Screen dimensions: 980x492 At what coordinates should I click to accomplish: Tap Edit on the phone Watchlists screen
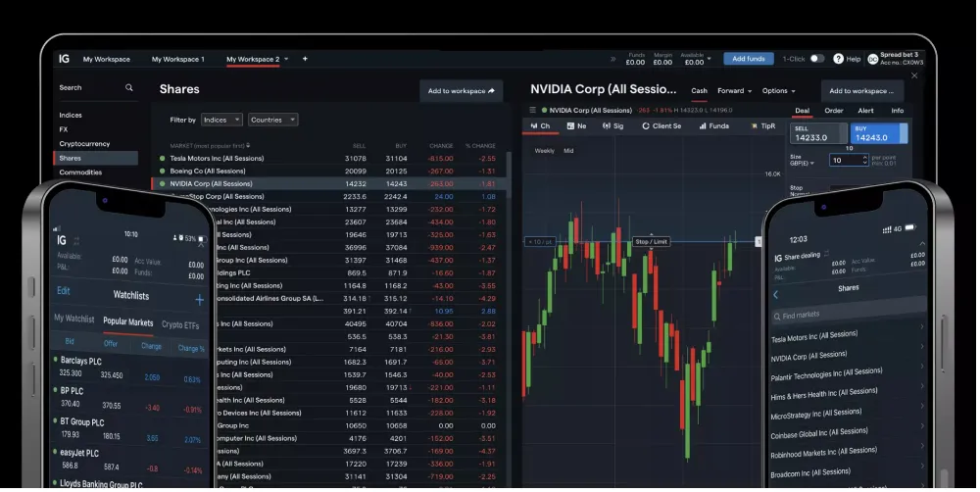tap(63, 291)
